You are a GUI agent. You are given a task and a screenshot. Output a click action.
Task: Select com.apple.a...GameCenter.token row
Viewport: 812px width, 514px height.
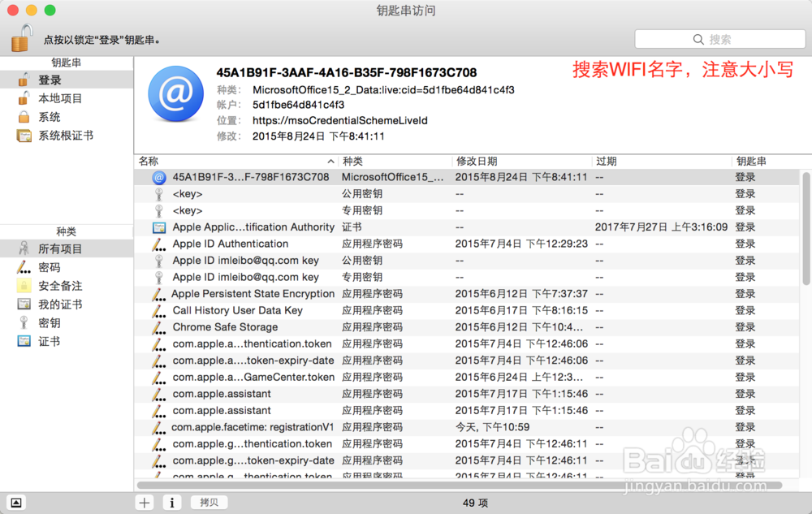(467, 378)
